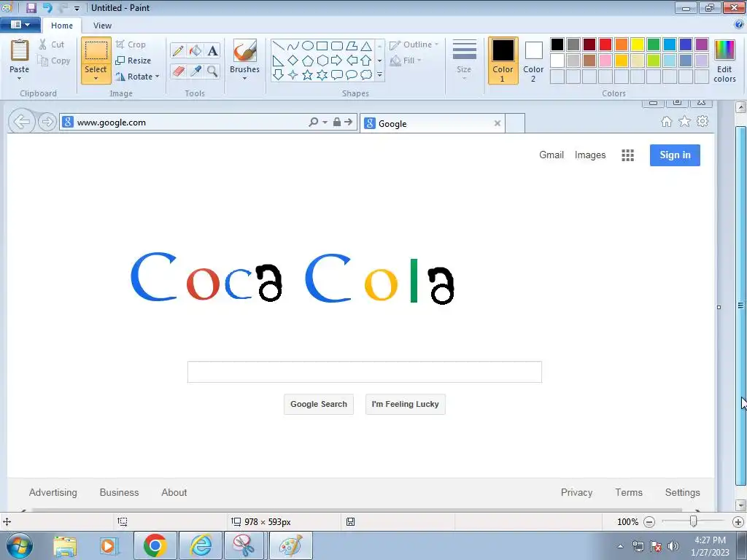Viewport: 747px width, 560px height.
Task: Select the Right arrow shape
Action: [x=337, y=61]
